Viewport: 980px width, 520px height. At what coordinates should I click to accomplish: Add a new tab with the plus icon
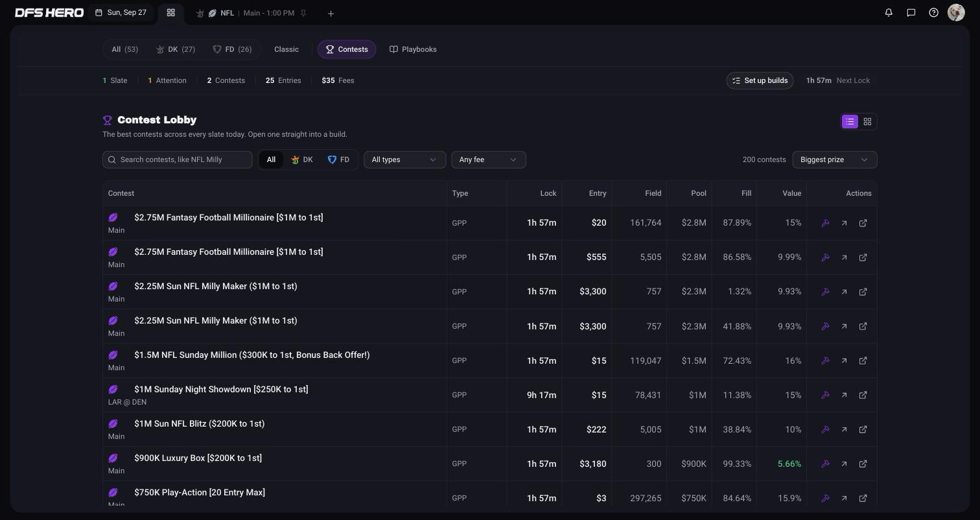[x=331, y=14]
